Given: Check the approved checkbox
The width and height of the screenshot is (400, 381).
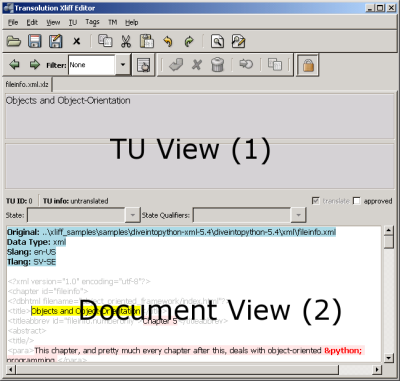Looking at the screenshot, I should (x=357, y=201).
